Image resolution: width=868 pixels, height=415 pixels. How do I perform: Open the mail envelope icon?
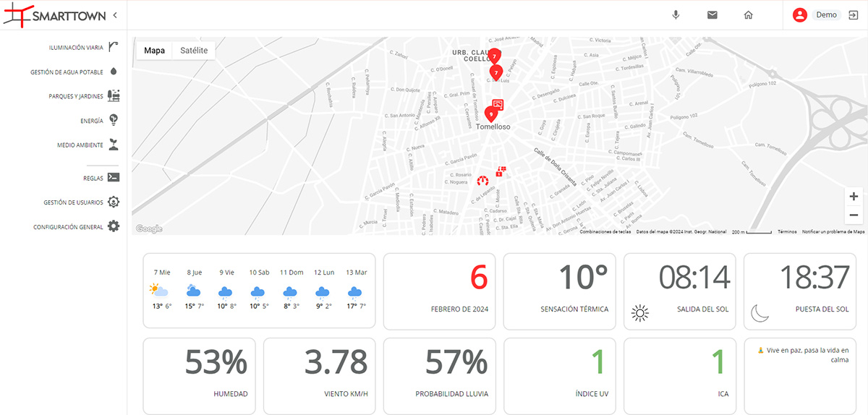[x=712, y=14]
